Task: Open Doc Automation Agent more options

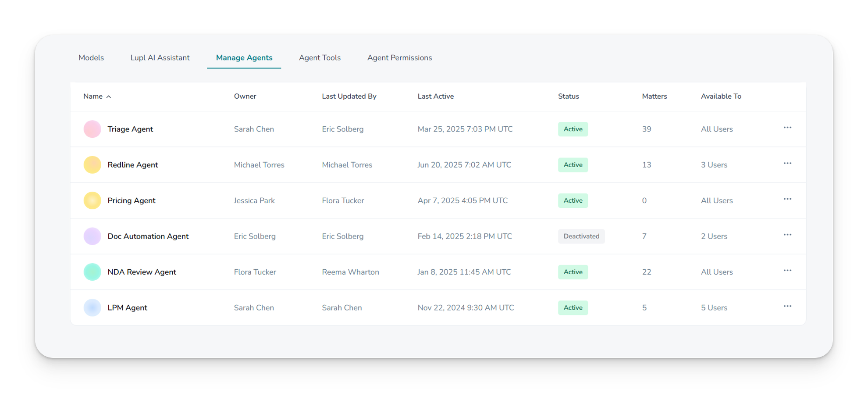Action: (x=787, y=235)
